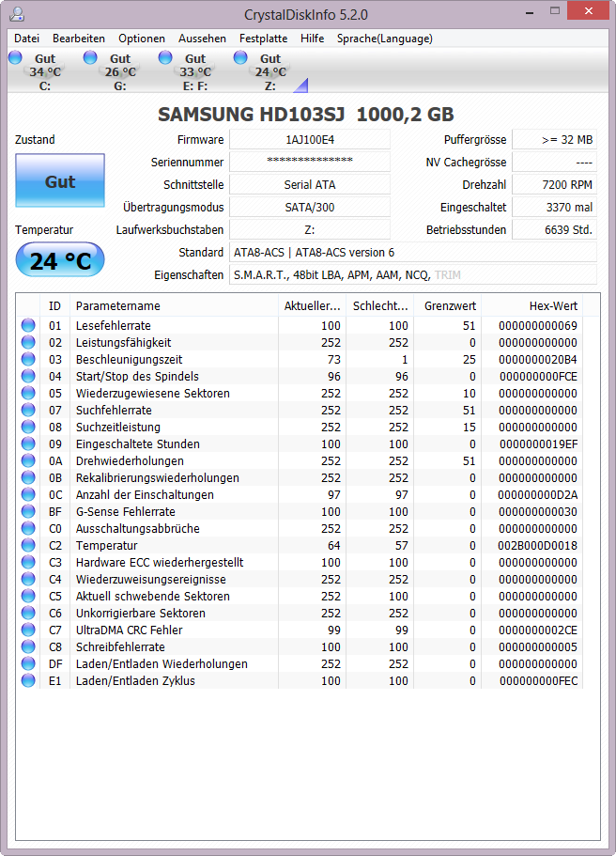Image resolution: width=616 pixels, height=856 pixels.
Task: Click the ID column header
Action: pyautogui.click(x=54, y=305)
